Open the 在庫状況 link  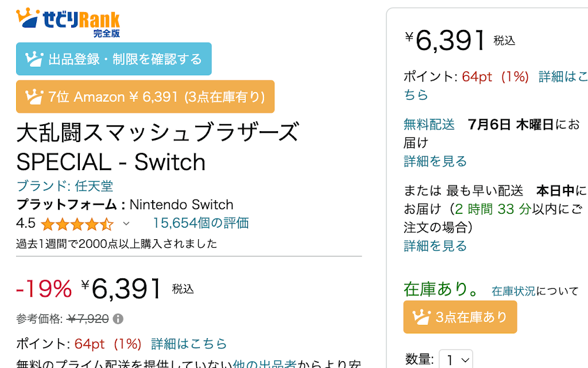(x=513, y=292)
